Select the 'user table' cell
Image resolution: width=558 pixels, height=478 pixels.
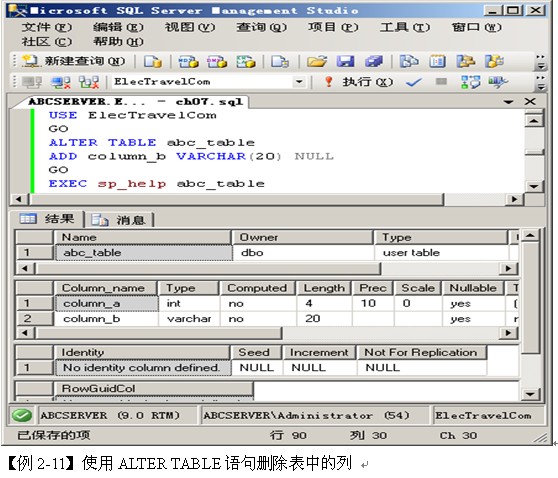coord(441,253)
